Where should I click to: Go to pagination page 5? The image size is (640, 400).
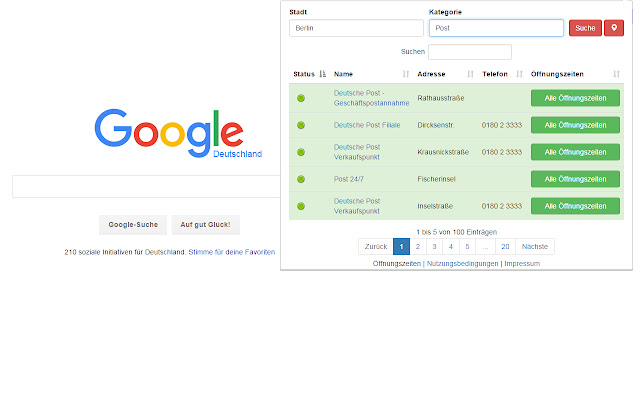click(x=467, y=247)
